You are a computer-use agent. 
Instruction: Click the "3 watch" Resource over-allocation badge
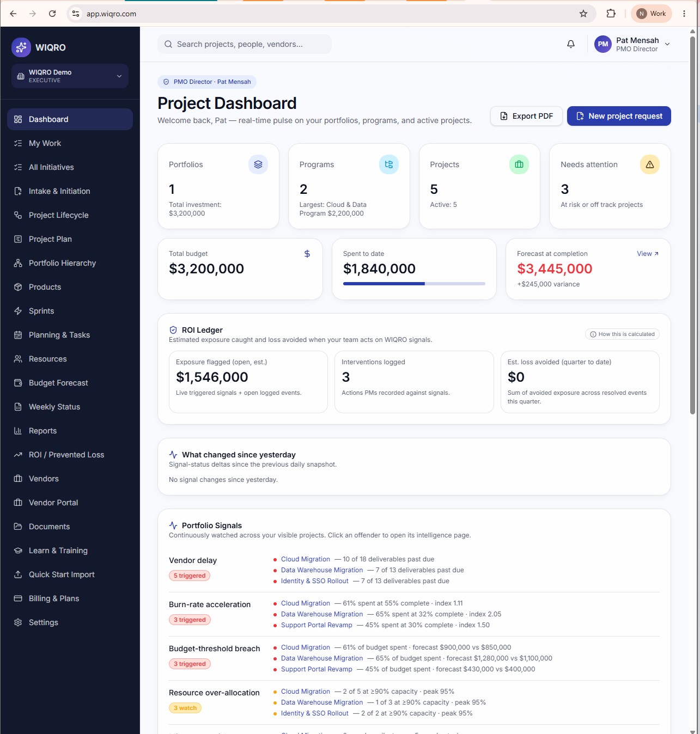click(185, 708)
